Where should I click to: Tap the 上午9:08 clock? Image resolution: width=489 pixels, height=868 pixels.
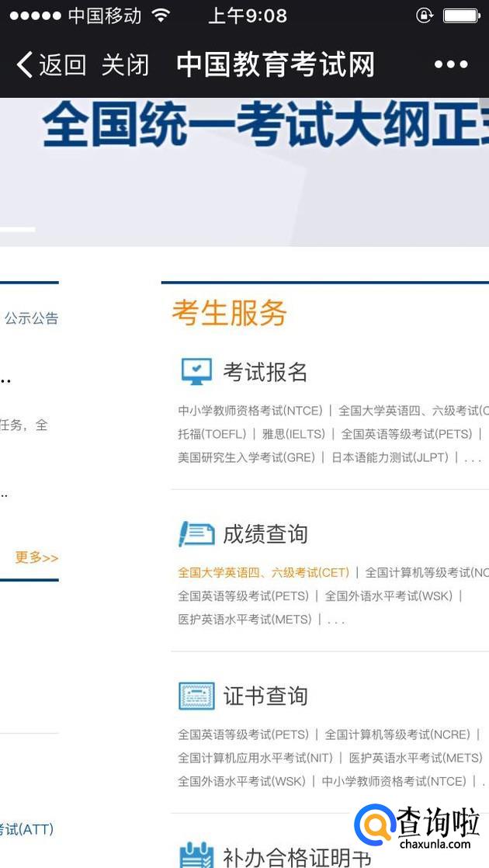tap(248, 16)
